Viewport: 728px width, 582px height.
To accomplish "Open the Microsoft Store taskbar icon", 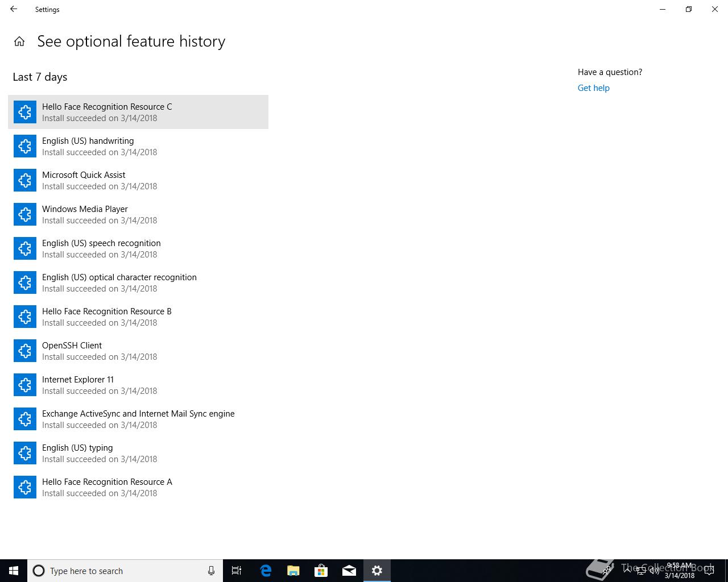I will point(321,571).
